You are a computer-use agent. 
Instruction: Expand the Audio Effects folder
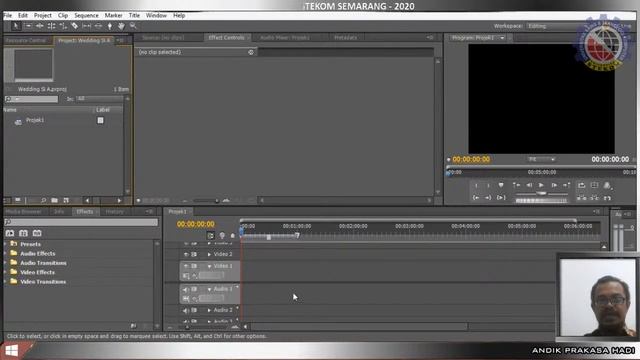click(5, 253)
